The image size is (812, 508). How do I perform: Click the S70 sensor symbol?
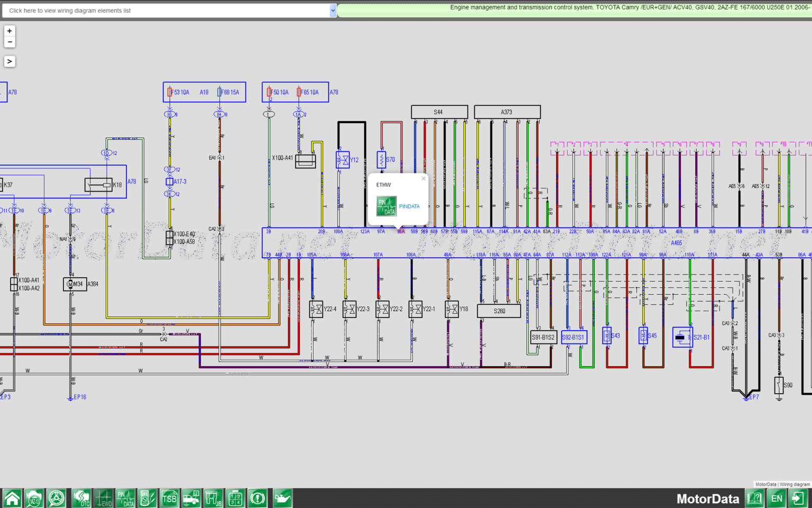[x=381, y=159]
